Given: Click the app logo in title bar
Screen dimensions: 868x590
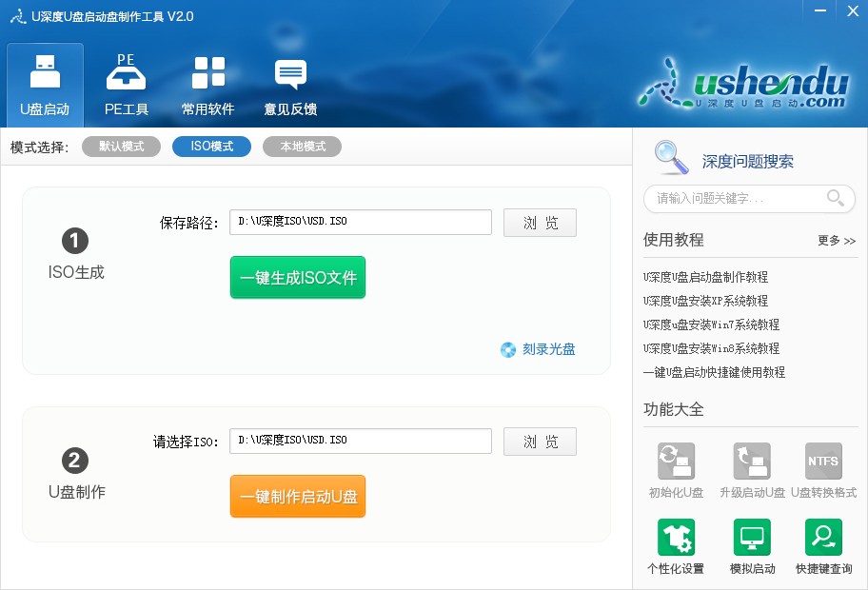Looking at the screenshot, I should pos(18,16).
